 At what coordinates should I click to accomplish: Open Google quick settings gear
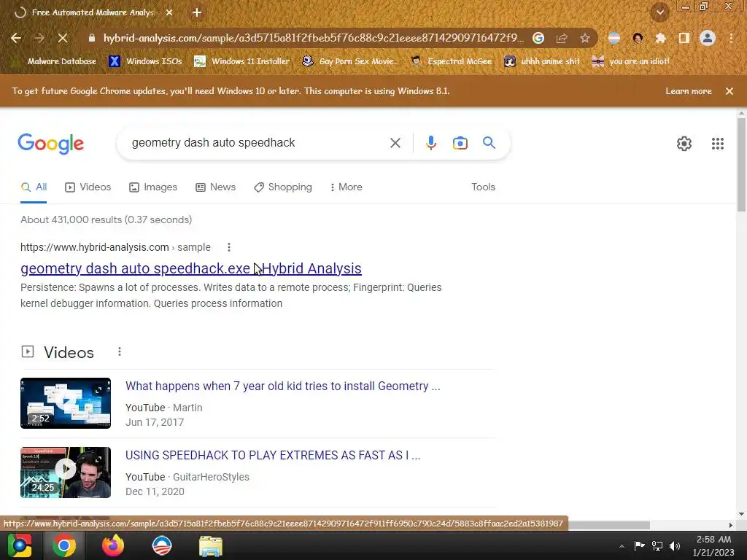[684, 144]
